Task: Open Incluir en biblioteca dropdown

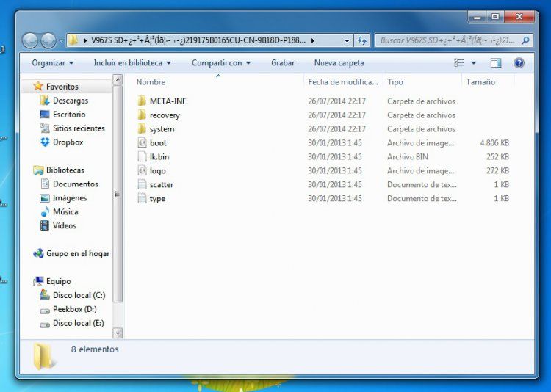Action: coord(132,63)
